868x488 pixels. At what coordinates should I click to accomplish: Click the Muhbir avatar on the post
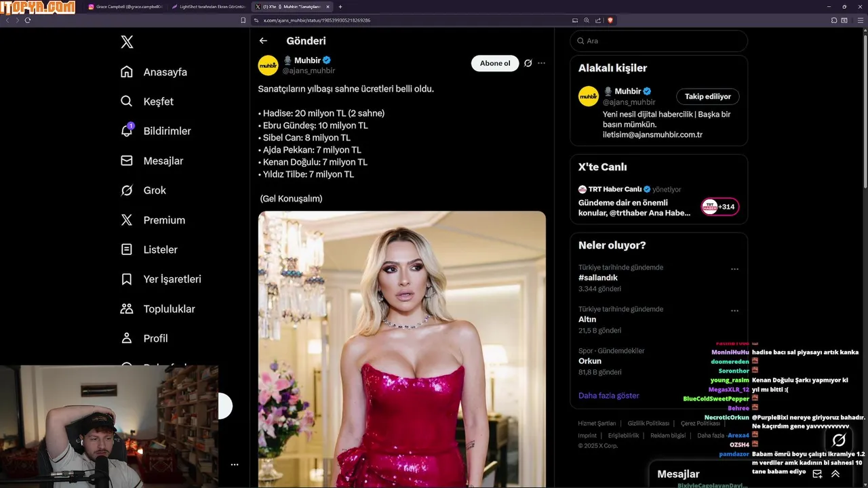pyautogui.click(x=268, y=65)
